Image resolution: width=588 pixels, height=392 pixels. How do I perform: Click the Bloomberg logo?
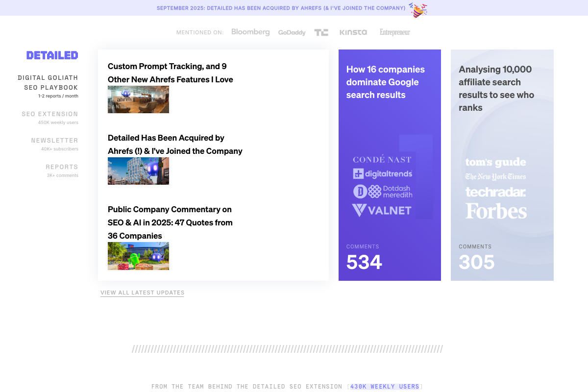click(x=250, y=32)
